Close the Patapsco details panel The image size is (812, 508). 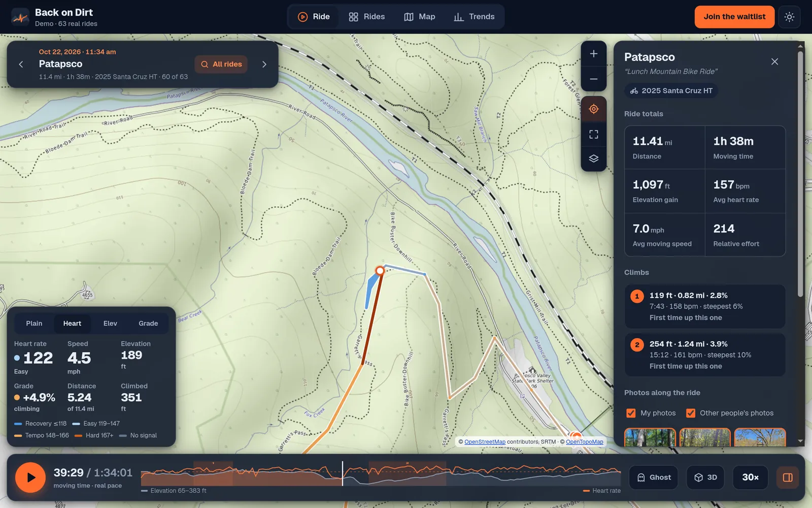(774, 61)
